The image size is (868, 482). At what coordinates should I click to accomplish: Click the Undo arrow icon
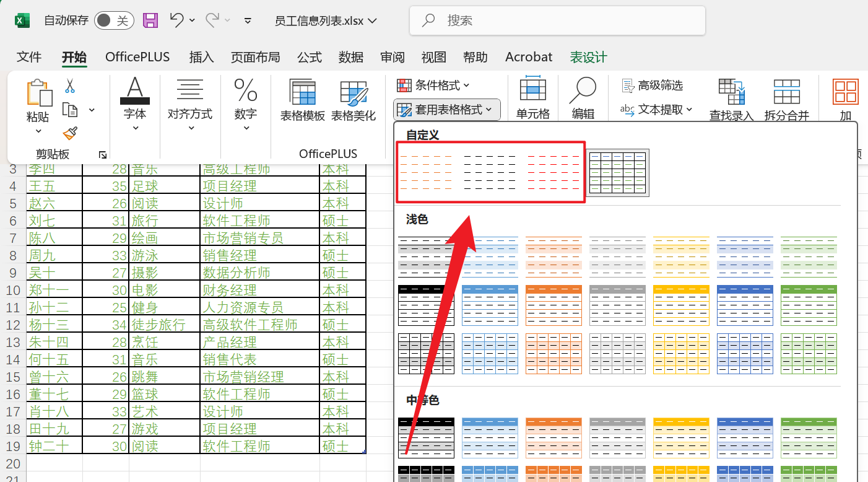point(176,20)
